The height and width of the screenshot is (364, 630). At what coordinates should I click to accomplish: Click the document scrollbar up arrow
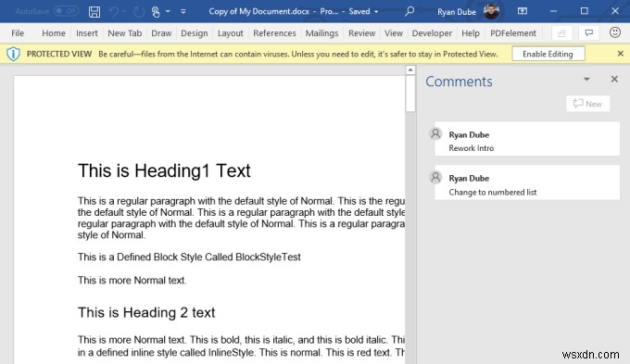(410, 70)
